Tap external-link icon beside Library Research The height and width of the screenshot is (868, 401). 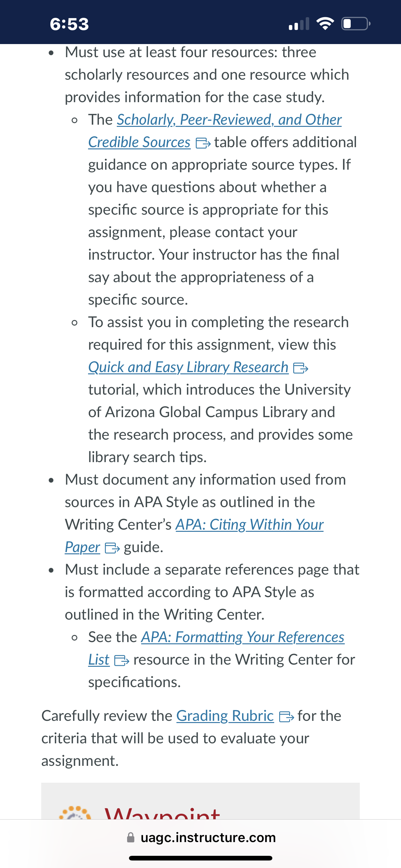301,368
